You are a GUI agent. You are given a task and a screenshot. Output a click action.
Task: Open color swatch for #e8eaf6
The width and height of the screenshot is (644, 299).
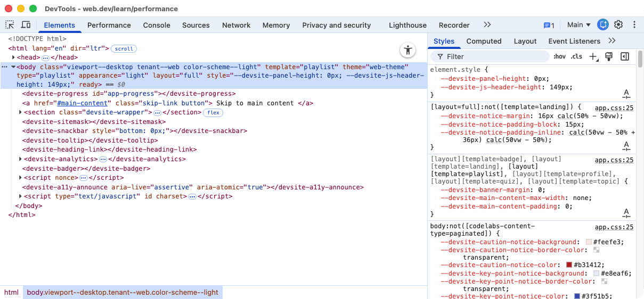[x=597, y=273]
